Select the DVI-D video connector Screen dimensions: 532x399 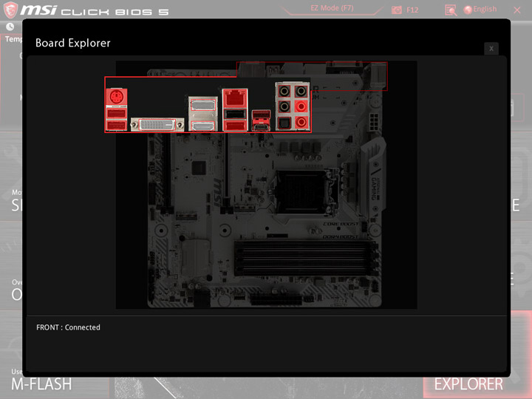pyautogui.click(x=157, y=125)
